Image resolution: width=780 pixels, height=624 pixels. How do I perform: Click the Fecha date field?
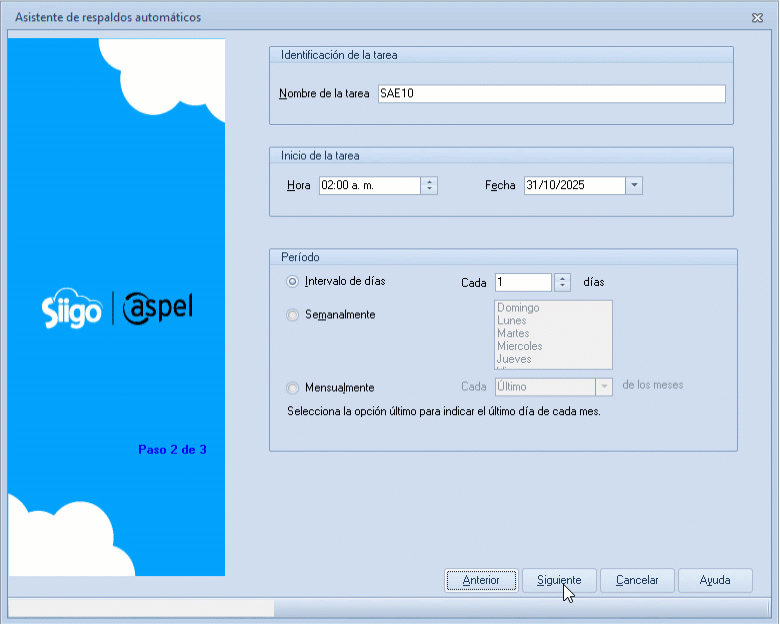coord(575,186)
